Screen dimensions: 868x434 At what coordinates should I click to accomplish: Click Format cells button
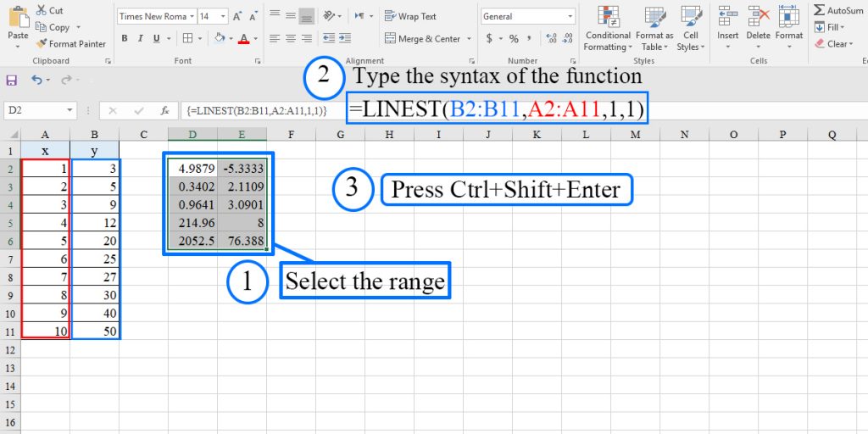[789, 26]
